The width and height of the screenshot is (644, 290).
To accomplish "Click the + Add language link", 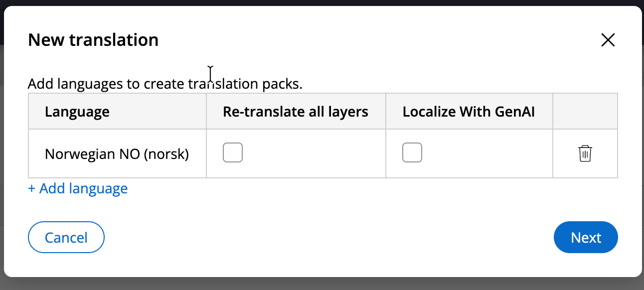I will (x=78, y=189).
